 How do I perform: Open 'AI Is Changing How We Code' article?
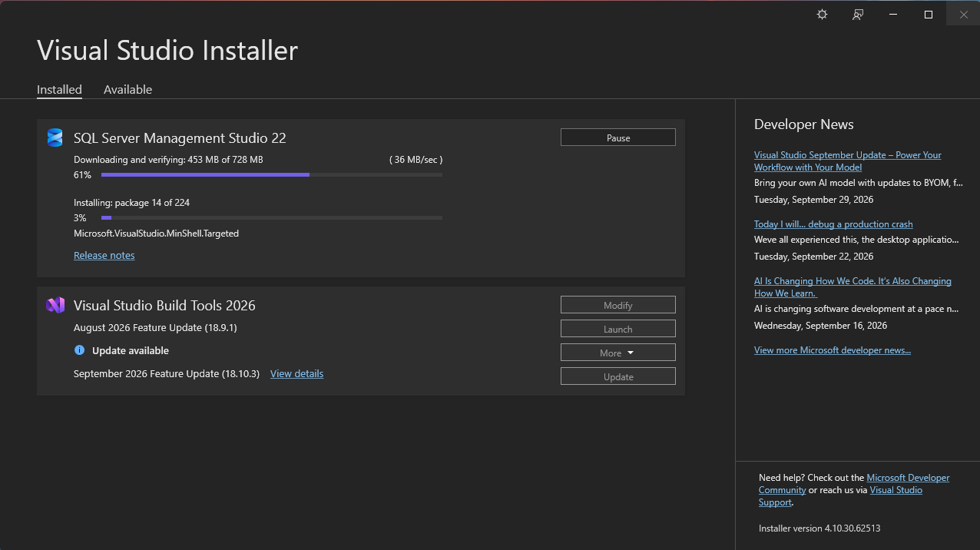853,287
